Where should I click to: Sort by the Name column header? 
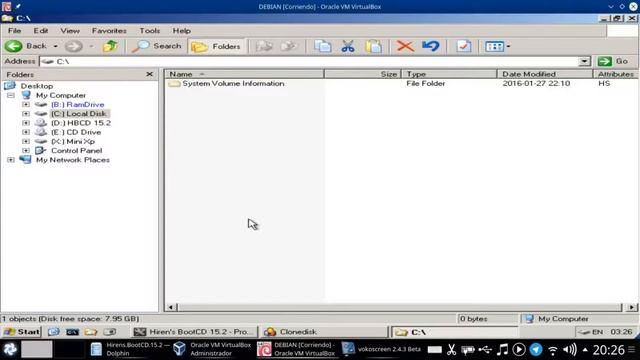(x=244, y=74)
